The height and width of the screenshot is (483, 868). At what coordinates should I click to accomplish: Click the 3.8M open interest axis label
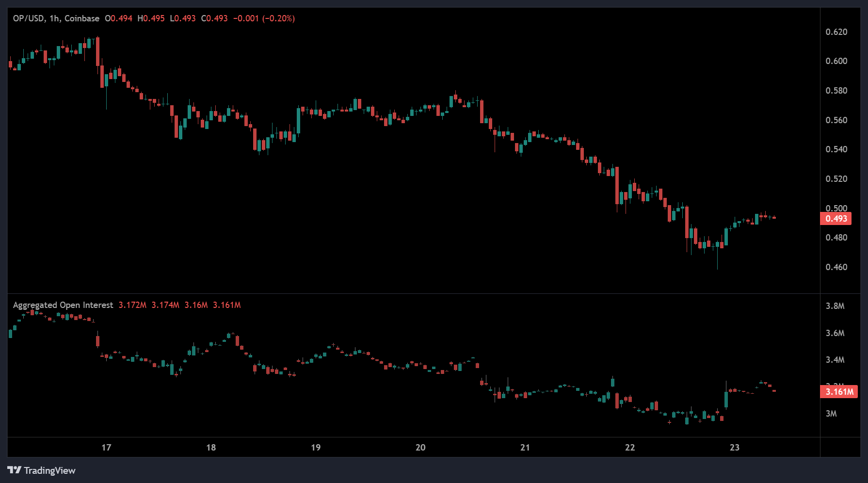click(x=835, y=306)
